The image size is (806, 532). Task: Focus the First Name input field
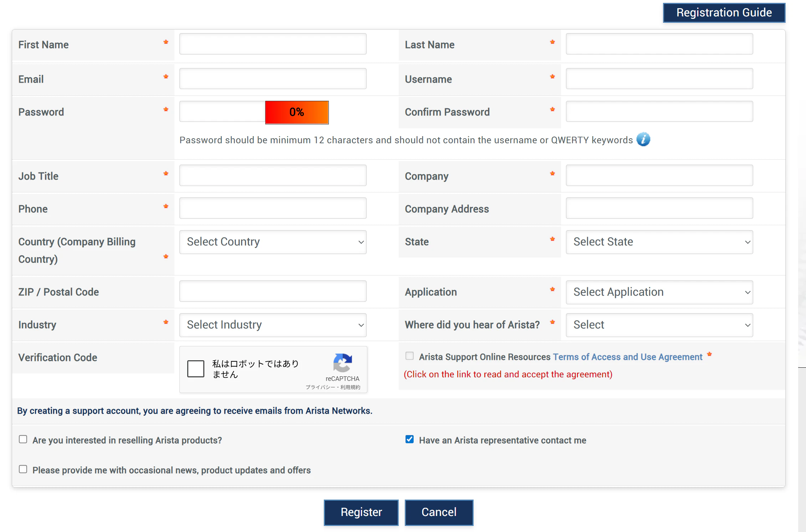click(x=273, y=44)
